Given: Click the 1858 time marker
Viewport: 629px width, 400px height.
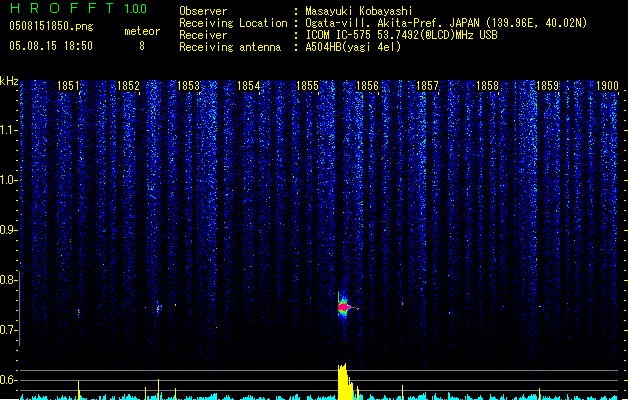Looking at the screenshot, I should click(x=487, y=86).
